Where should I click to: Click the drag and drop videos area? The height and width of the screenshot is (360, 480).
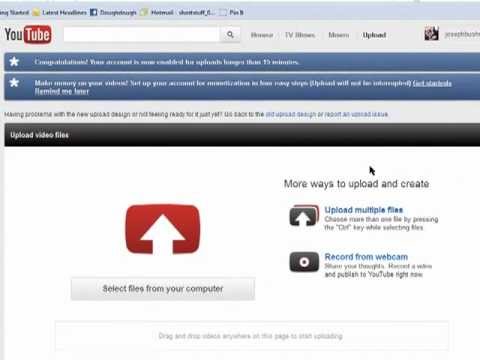(252, 336)
